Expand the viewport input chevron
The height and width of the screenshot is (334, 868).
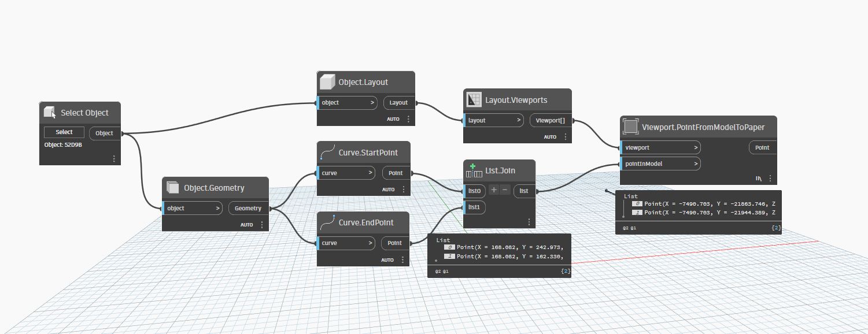pos(695,147)
